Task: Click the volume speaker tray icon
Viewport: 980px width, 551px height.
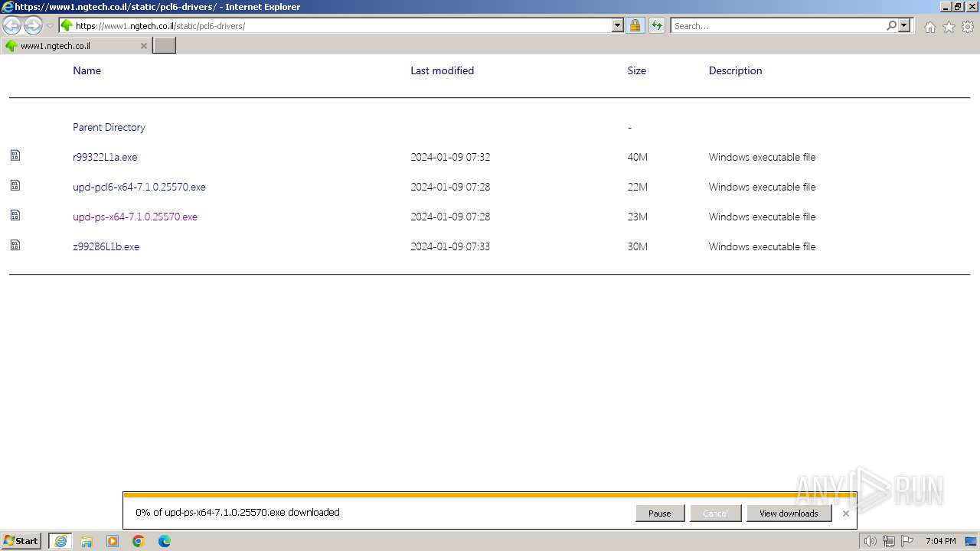Action: pyautogui.click(x=871, y=541)
